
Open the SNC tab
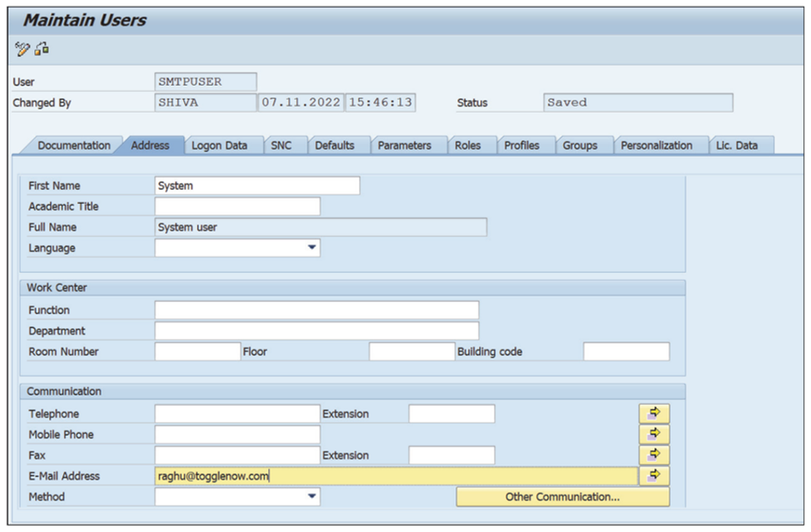(x=284, y=145)
